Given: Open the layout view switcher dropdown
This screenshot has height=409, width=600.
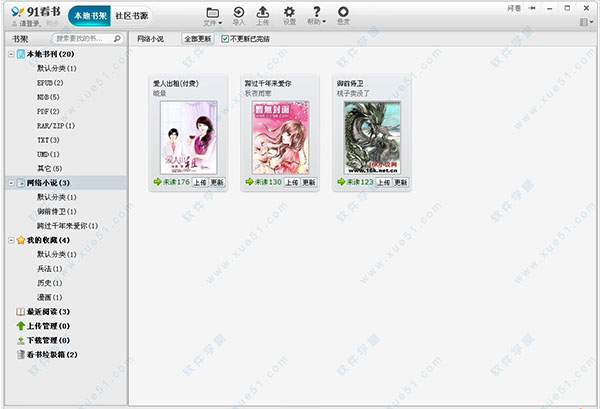Looking at the screenshot, I should pos(586,22).
